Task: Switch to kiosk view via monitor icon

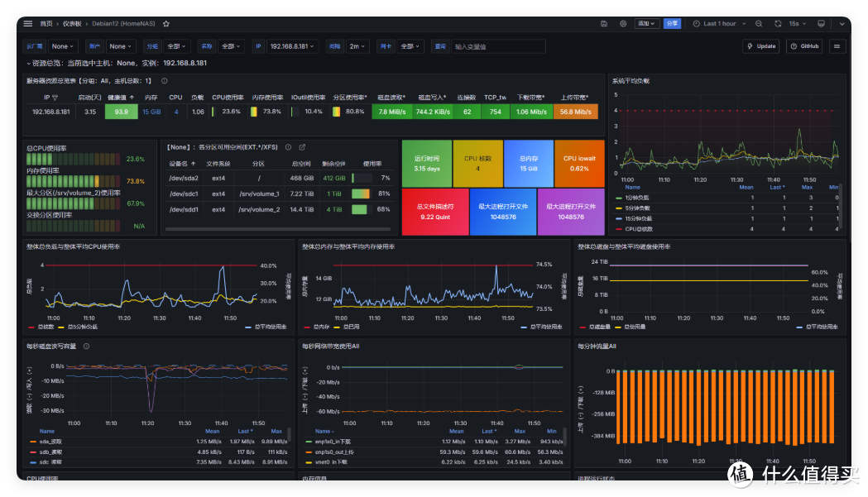Action: point(821,24)
